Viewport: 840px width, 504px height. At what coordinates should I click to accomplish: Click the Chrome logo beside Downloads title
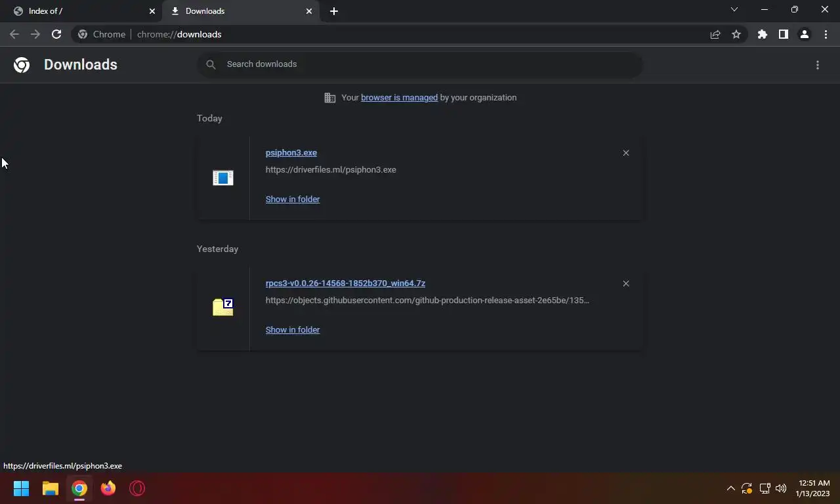22,64
